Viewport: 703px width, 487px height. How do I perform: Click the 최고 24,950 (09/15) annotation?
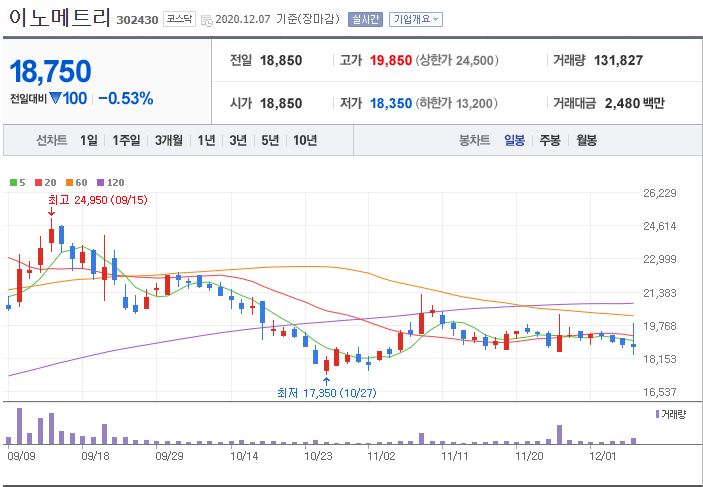coord(98,200)
